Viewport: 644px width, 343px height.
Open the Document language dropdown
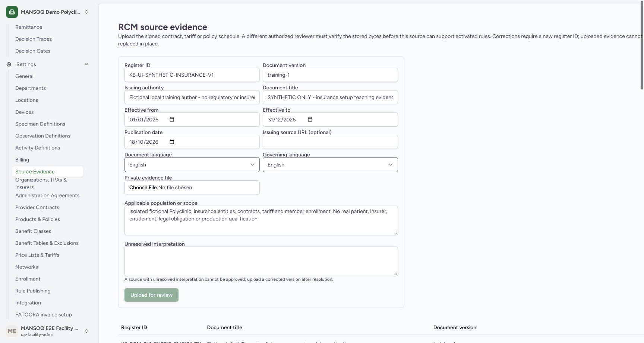pos(192,165)
